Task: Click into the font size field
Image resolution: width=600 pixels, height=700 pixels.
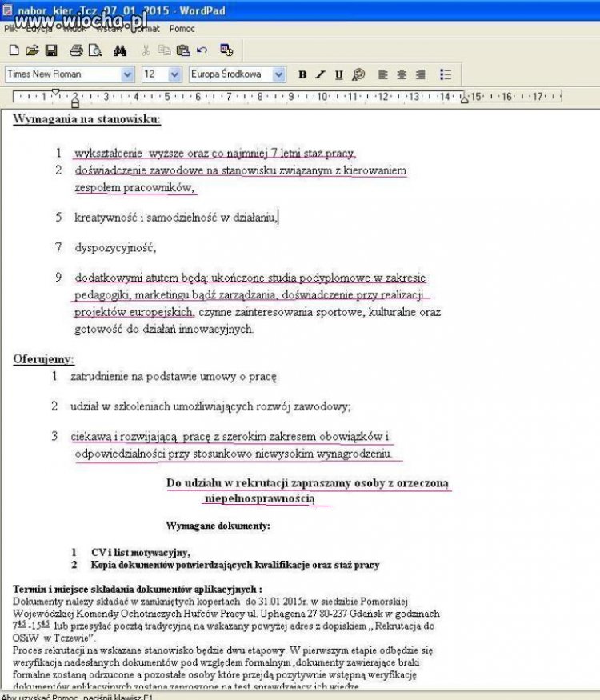Action: 155,74
